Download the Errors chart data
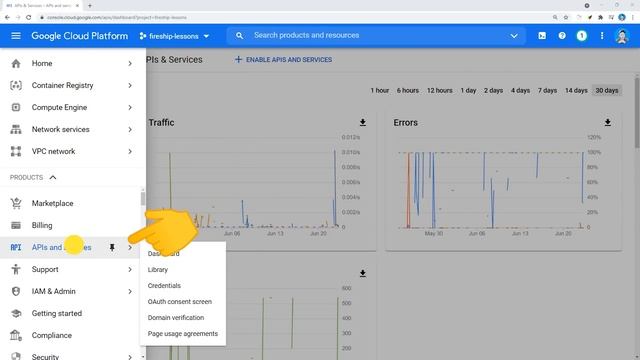640x360 pixels. [x=607, y=122]
